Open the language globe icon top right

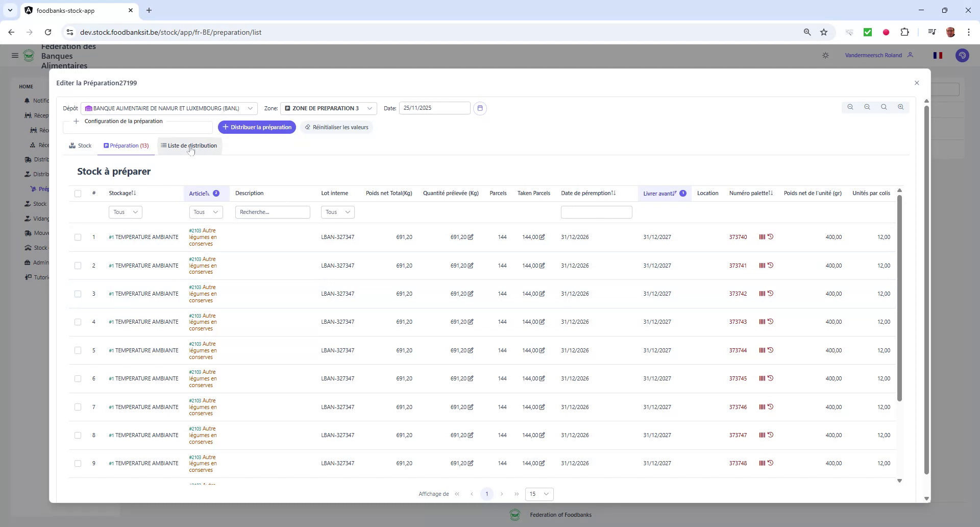pyautogui.click(x=963, y=55)
